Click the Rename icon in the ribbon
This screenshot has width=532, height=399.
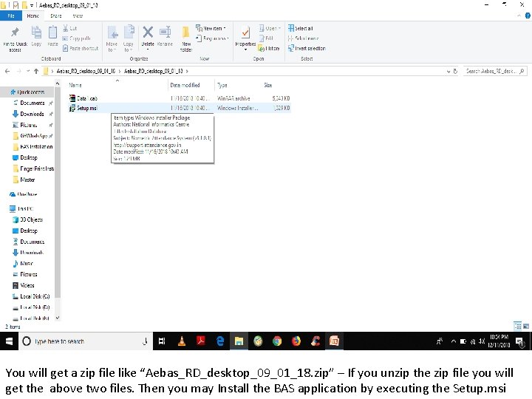coord(166,33)
